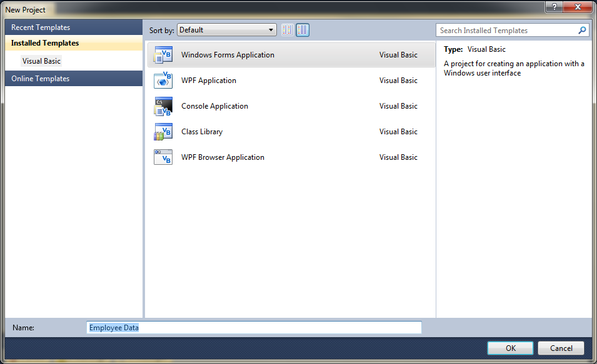
Task: Click the OK button
Action: pos(510,348)
